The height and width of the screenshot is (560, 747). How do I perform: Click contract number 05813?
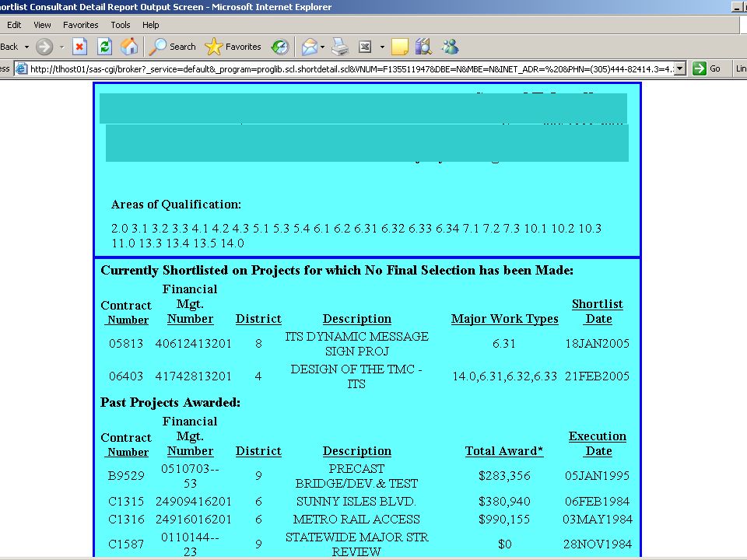(x=126, y=343)
